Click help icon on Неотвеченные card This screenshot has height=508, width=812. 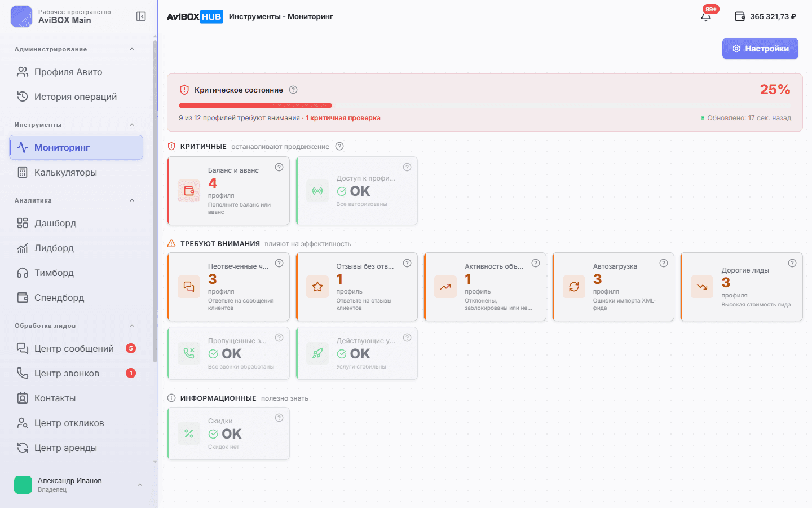pyautogui.click(x=279, y=263)
